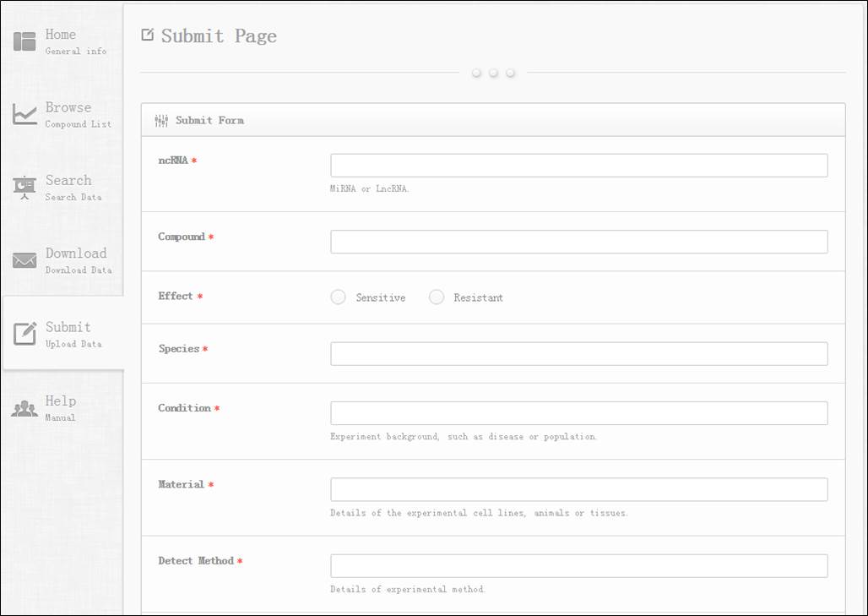Click the 'Download Data' subtitle text

point(79,270)
